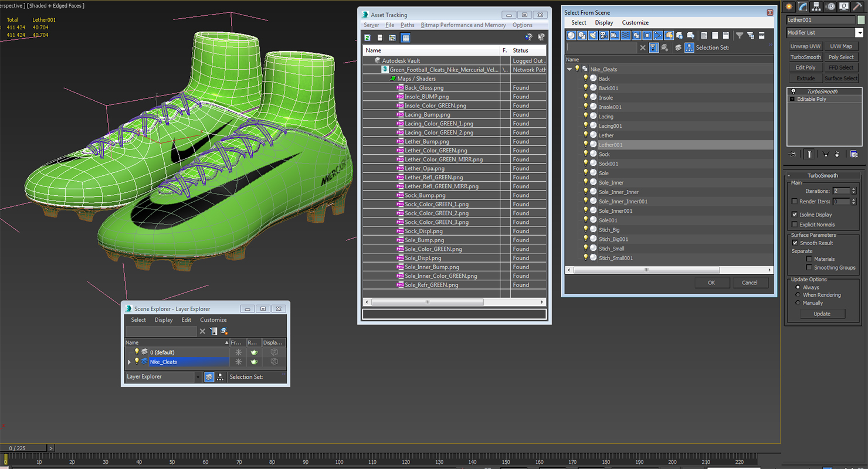The image size is (868, 469).
Task: Select table view icon in Asset Tracking toolbar
Action: click(405, 38)
